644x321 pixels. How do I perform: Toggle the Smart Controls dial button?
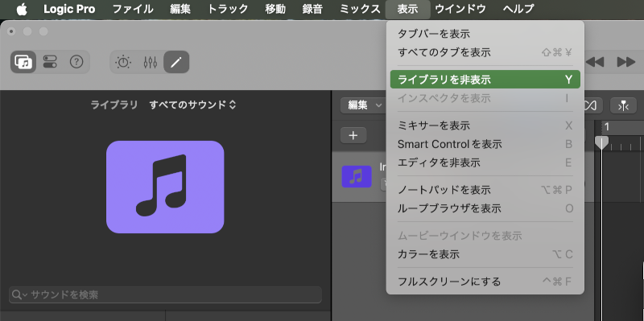[123, 63]
